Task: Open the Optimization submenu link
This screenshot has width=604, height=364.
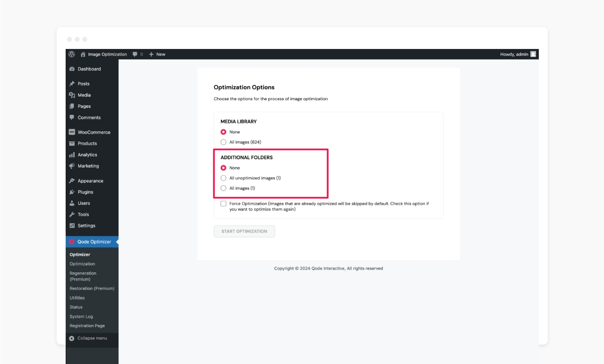Action: 82,264
